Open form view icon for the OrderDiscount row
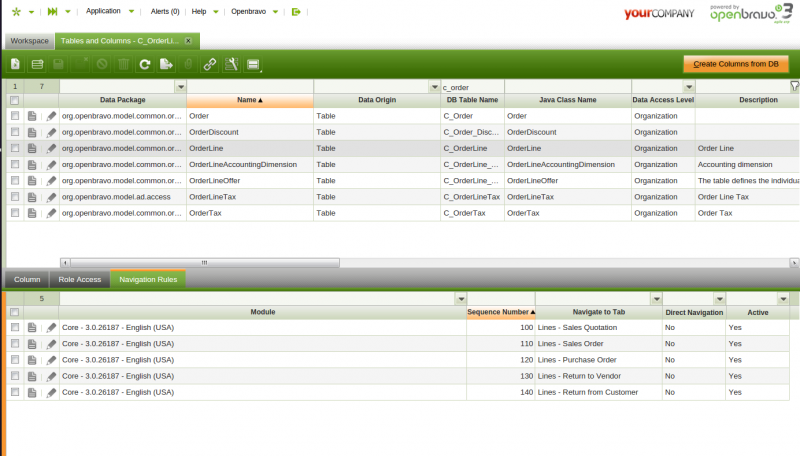 pos(32,132)
